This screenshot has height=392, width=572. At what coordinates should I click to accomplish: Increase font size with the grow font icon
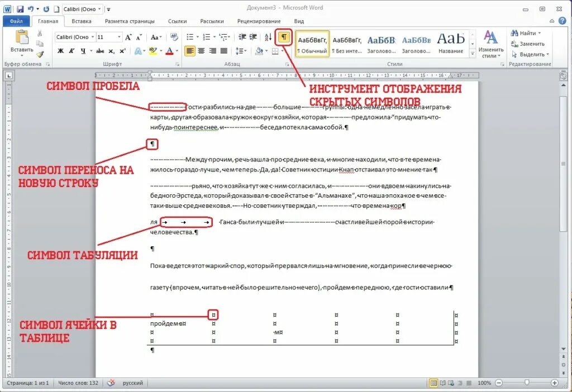point(128,37)
